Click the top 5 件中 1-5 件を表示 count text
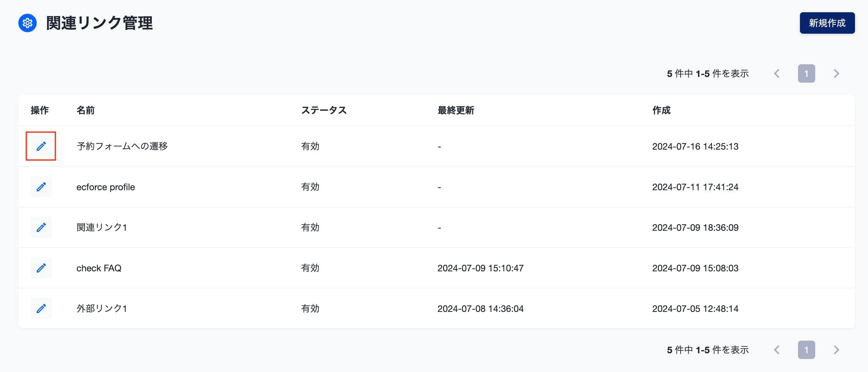The height and width of the screenshot is (372, 868). pos(708,73)
